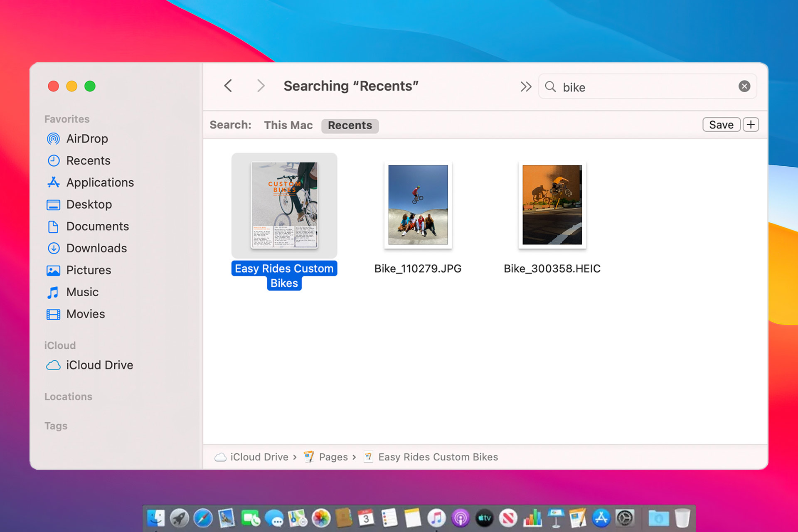The image size is (798, 532).
Task: Expand the search options chevron
Action: (525, 86)
